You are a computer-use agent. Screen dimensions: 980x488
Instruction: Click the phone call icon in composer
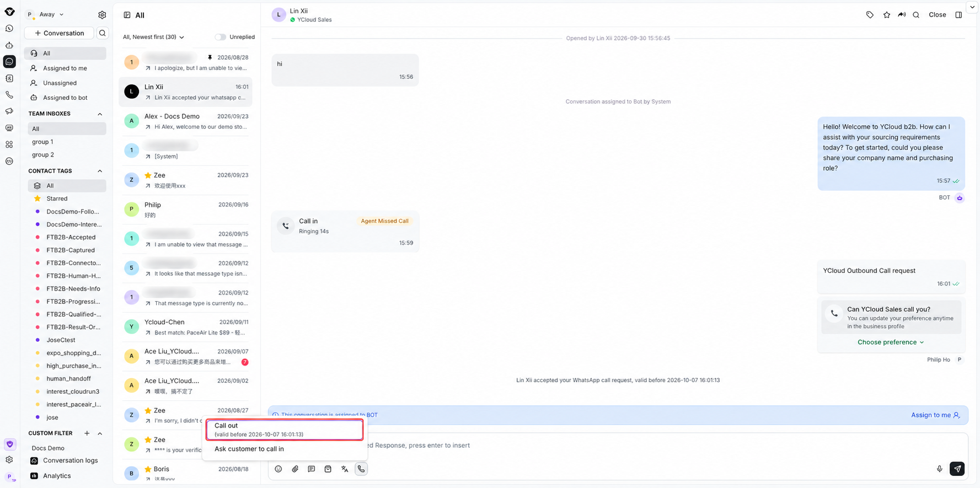361,469
